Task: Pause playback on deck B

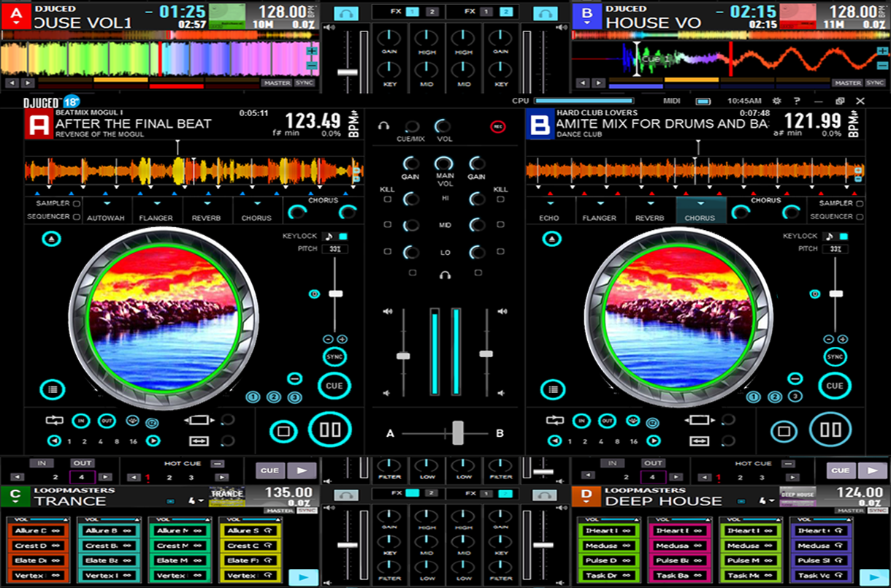Action: [x=831, y=429]
